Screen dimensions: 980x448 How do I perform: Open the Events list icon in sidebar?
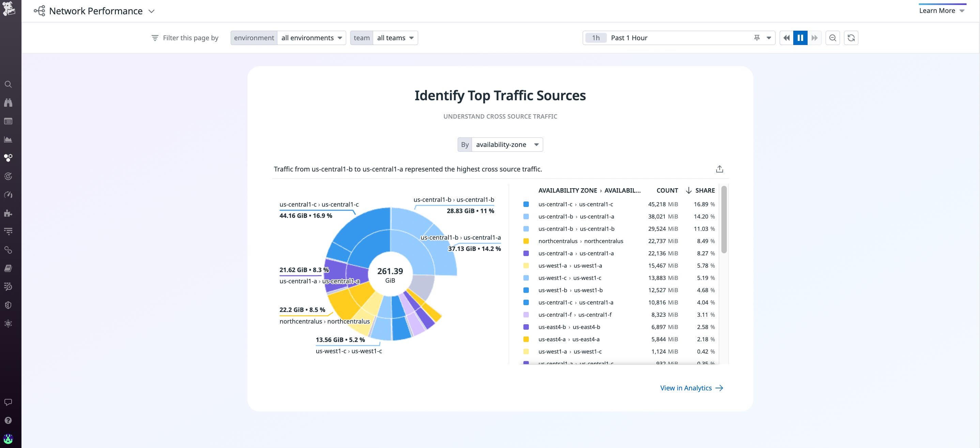click(9, 121)
